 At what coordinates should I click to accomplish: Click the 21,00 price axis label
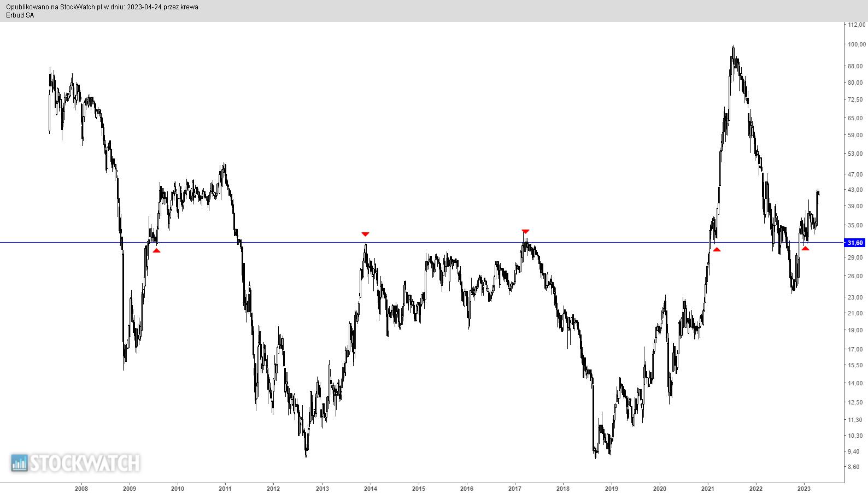[x=855, y=313]
